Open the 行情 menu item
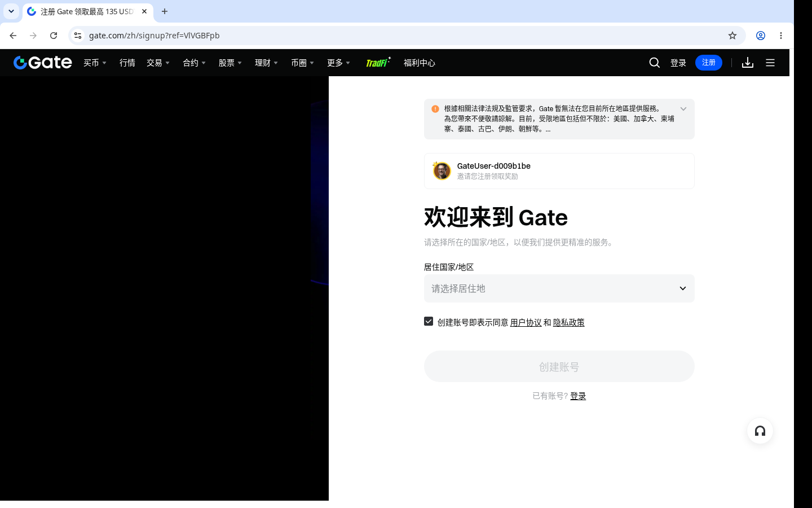 tap(127, 63)
